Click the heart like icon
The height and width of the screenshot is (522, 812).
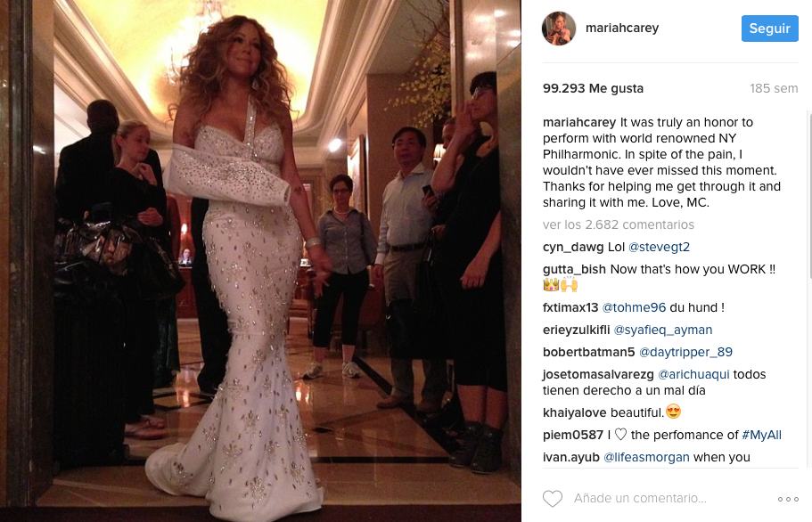pos(553,498)
